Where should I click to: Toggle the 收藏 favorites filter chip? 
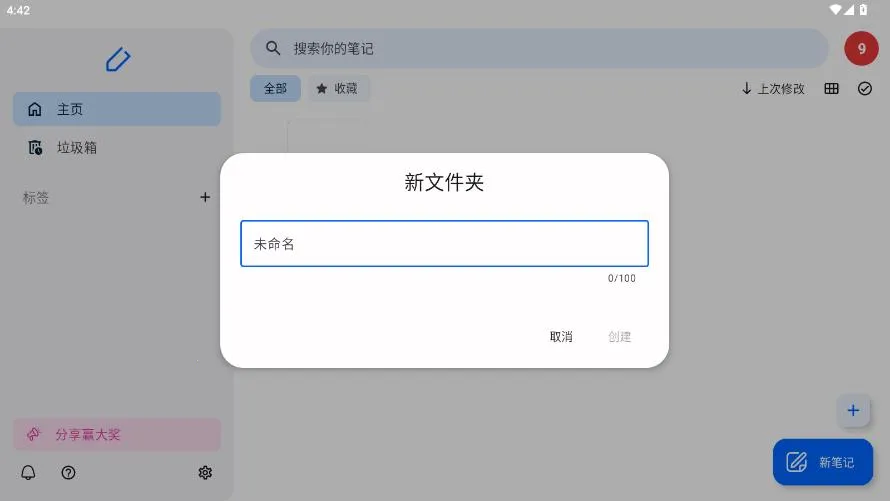[x=337, y=89]
